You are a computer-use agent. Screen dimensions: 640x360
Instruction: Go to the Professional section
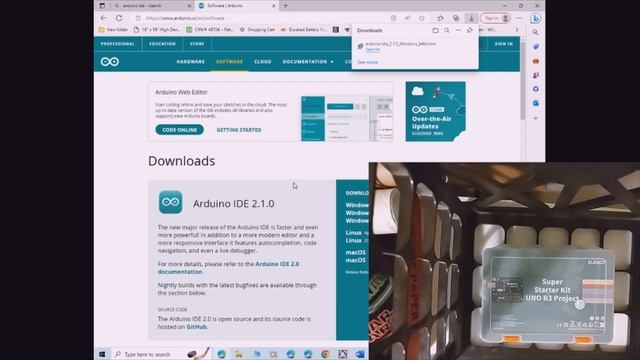118,44
